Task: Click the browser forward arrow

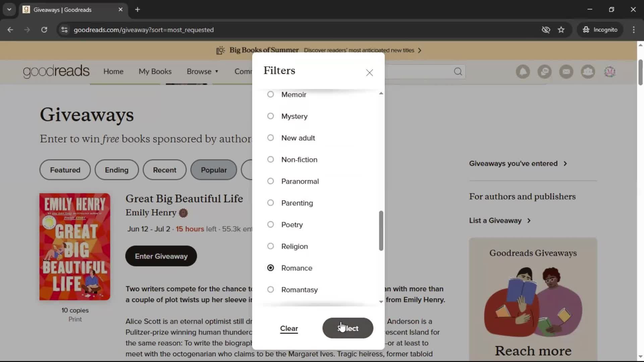Action: pyautogui.click(x=27, y=30)
